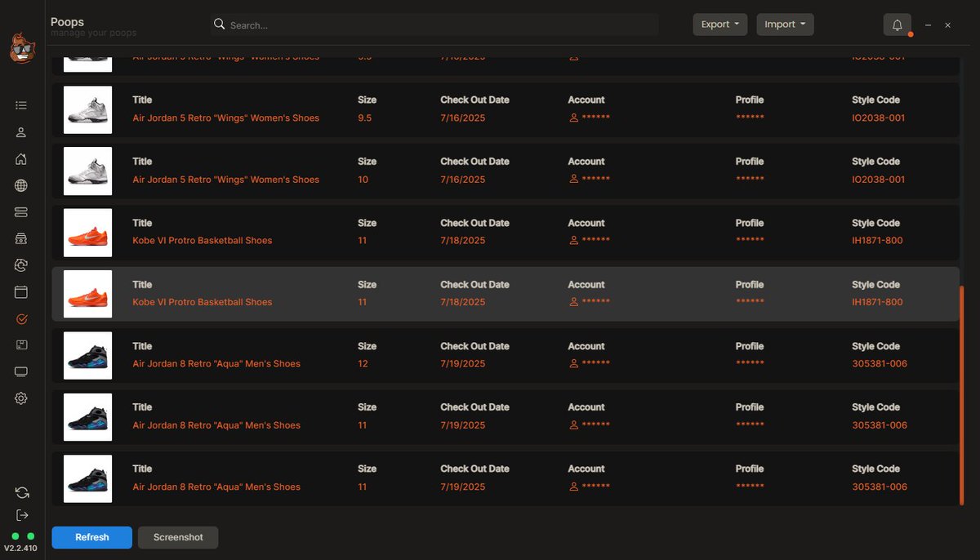Click the logout arrow icon in sidebar
Screen dimensions: 980x560
22,515
